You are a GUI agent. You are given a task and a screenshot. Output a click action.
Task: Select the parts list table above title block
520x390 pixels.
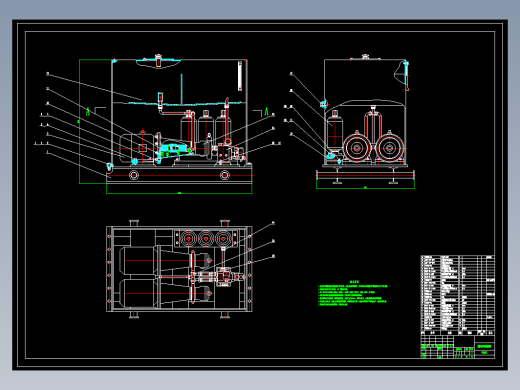pos(458,295)
